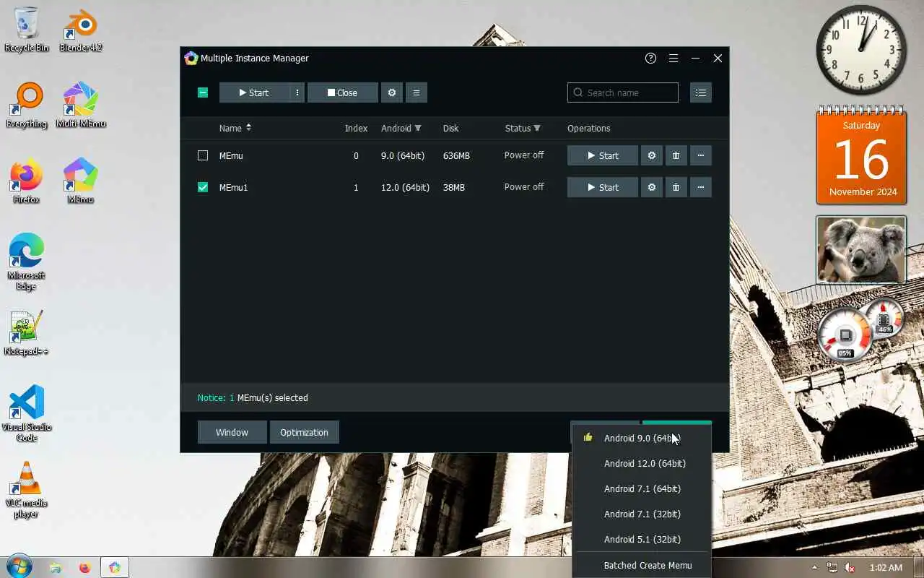Start the MEmu instance

point(603,155)
